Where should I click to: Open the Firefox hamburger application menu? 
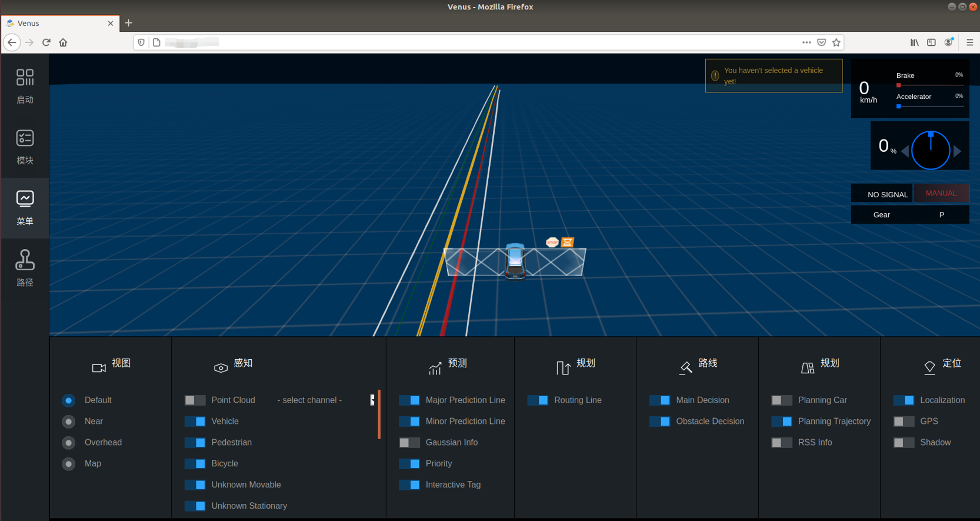click(x=969, y=42)
